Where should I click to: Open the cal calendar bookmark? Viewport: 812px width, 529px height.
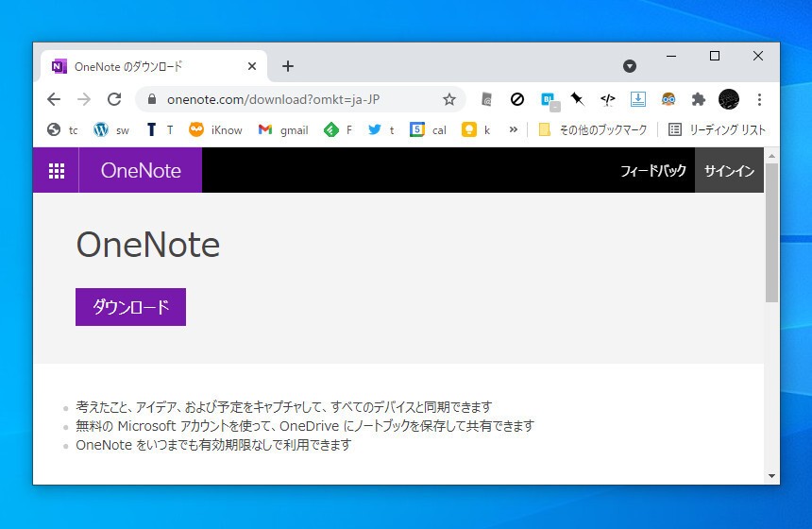[428, 129]
